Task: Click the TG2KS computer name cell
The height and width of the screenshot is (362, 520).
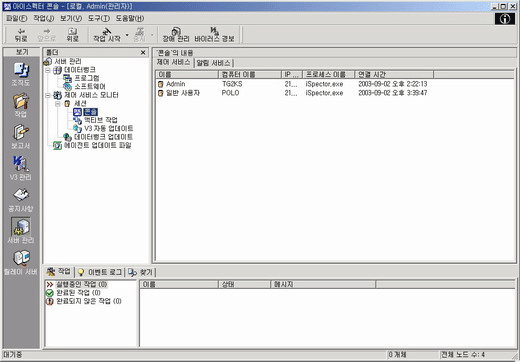Action: pyautogui.click(x=232, y=84)
